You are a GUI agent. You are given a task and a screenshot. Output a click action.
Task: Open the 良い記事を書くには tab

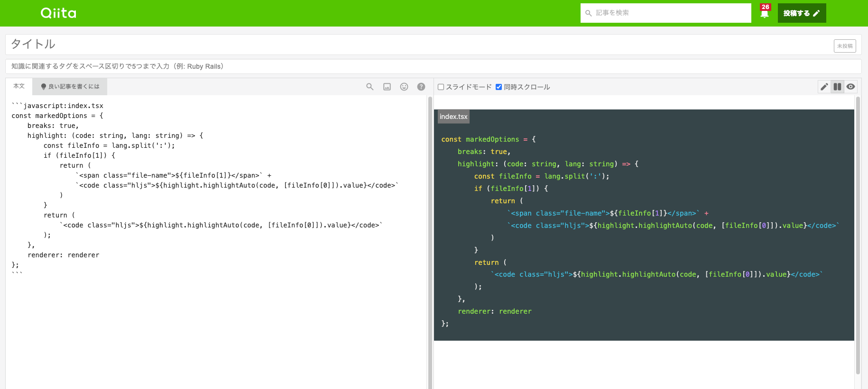pyautogui.click(x=70, y=87)
